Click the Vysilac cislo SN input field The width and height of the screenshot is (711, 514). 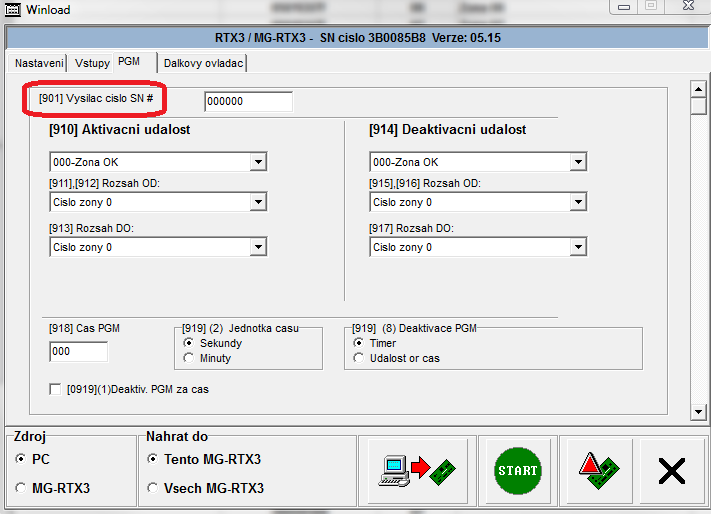click(248, 102)
